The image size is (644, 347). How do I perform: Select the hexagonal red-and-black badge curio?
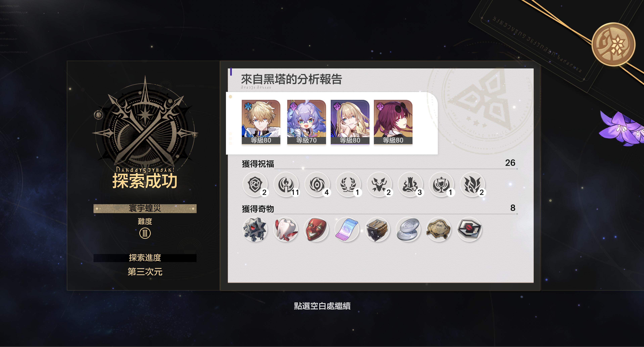tap(469, 229)
